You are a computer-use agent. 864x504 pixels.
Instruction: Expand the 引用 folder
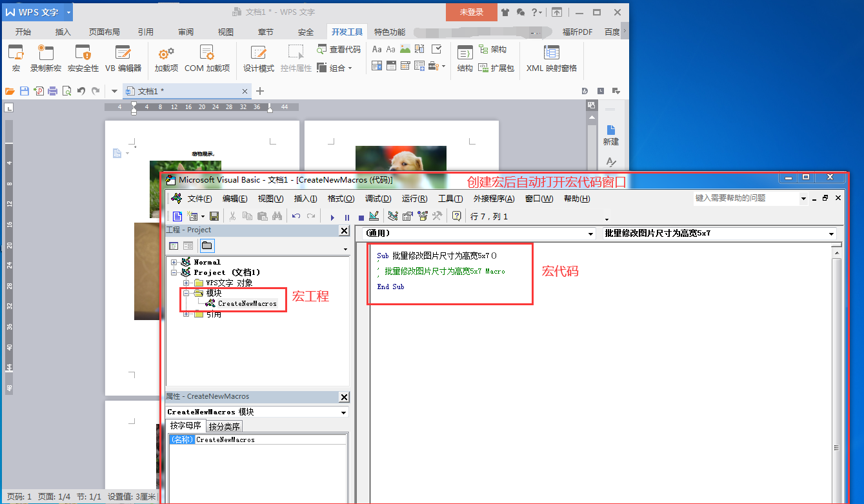click(x=186, y=314)
